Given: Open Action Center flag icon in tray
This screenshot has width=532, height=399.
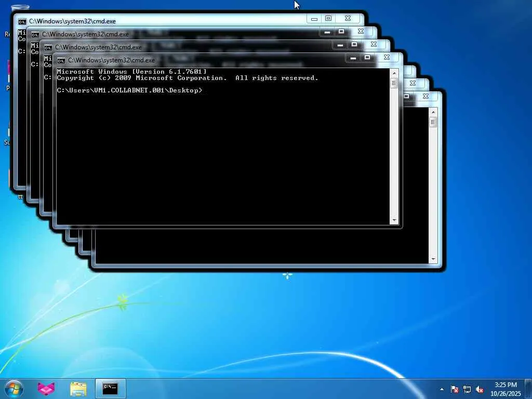Looking at the screenshot, I should coord(454,389).
